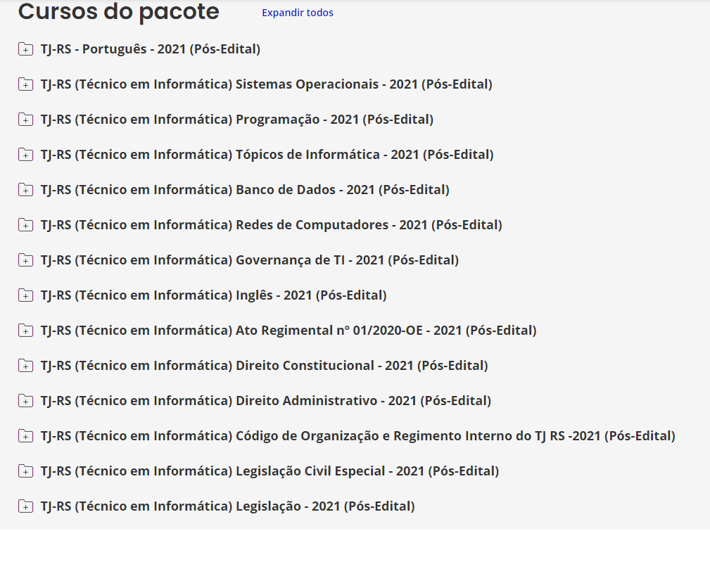Click folder plus icon beside Inglês course
This screenshot has height=588, width=710.
25,295
